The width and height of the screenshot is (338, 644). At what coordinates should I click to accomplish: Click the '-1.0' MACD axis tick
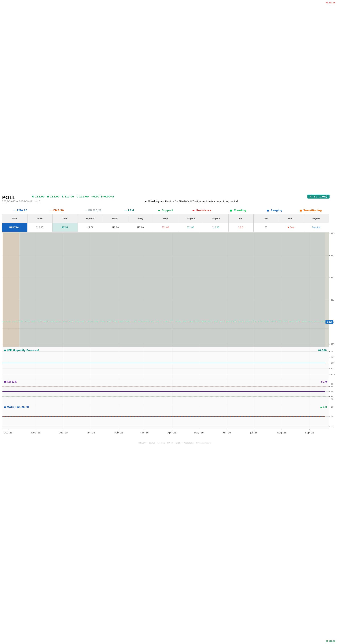(x=332, y=426)
